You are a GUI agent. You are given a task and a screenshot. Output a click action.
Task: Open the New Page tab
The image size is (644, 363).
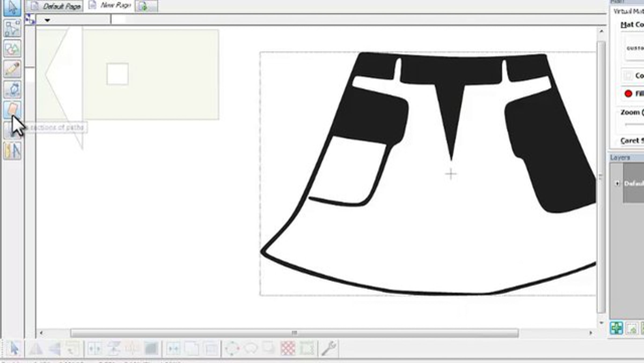[109, 5]
